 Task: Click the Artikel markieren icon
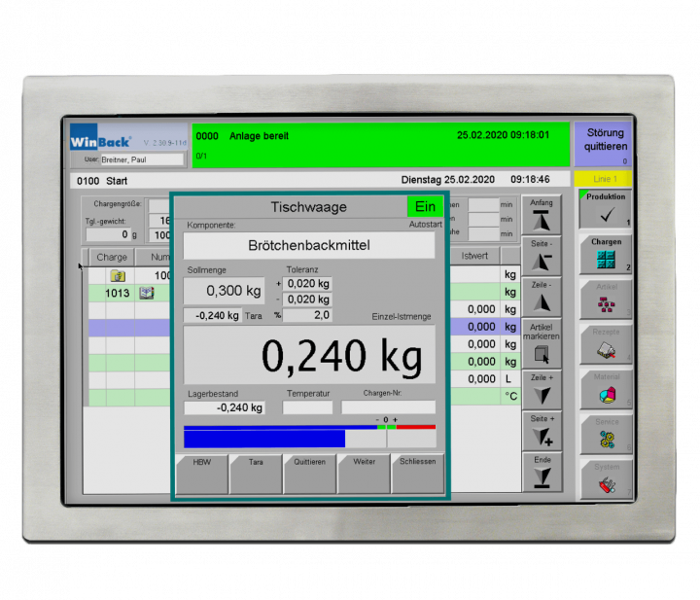pos(542,341)
